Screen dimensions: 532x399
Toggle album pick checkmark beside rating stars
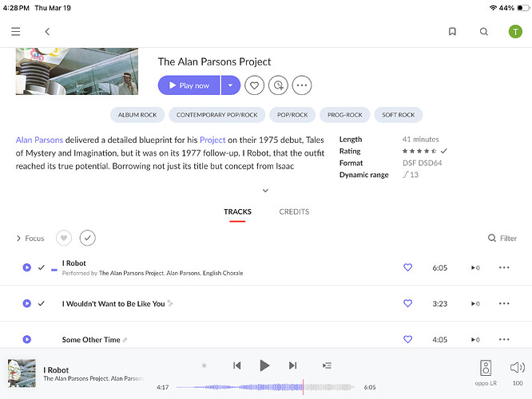[x=444, y=151]
